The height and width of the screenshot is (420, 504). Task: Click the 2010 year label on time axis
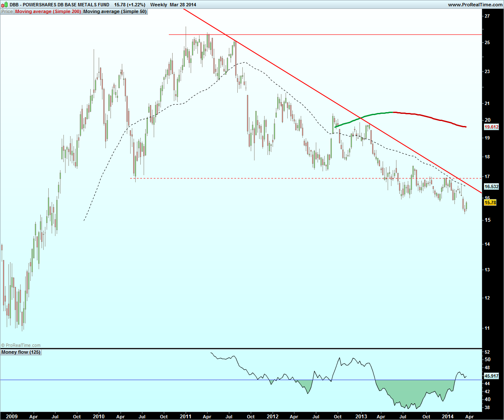click(99, 416)
